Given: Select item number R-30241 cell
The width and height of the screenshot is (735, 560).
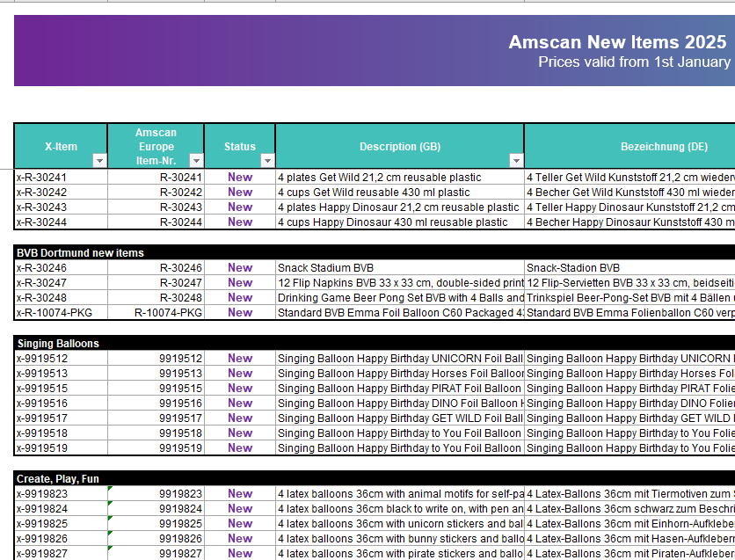Looking at the screenshot, I should point(156,177).
